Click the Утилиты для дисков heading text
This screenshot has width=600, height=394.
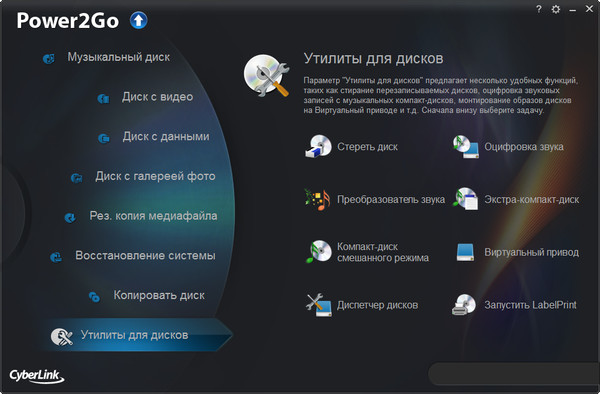click(373, 59)
